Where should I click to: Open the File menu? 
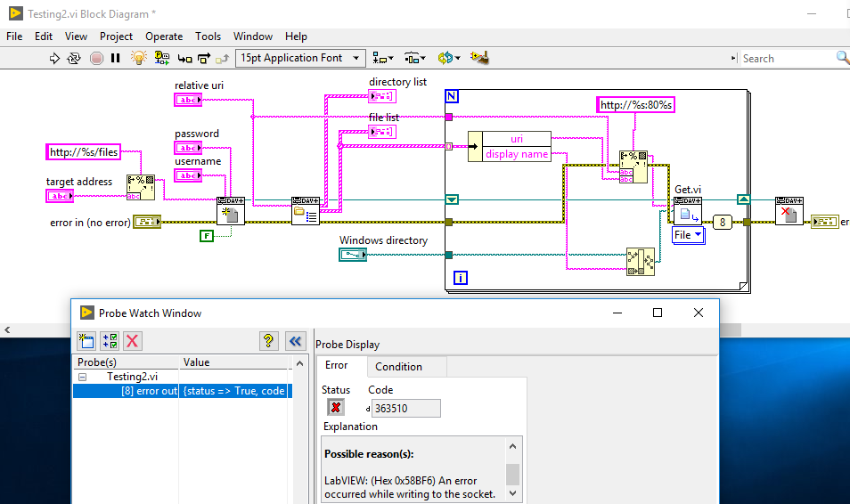[14, 37]
